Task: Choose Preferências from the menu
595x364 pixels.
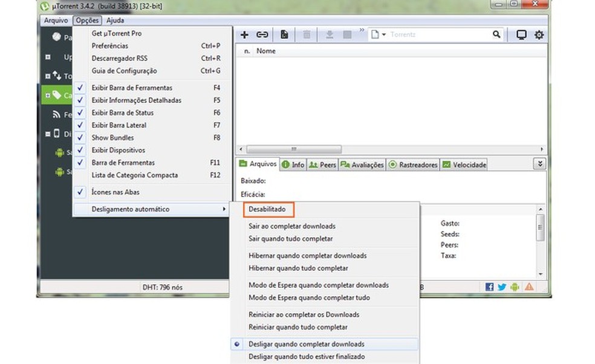Action: 152,46
